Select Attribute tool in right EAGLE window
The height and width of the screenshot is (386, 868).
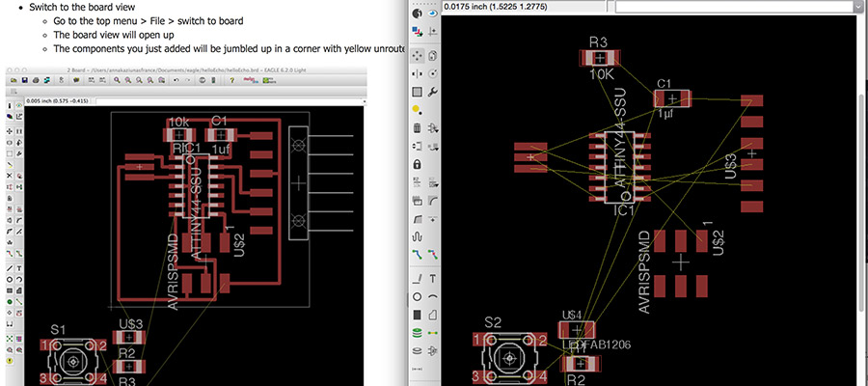pyautogui.click(x=433, y=351)
